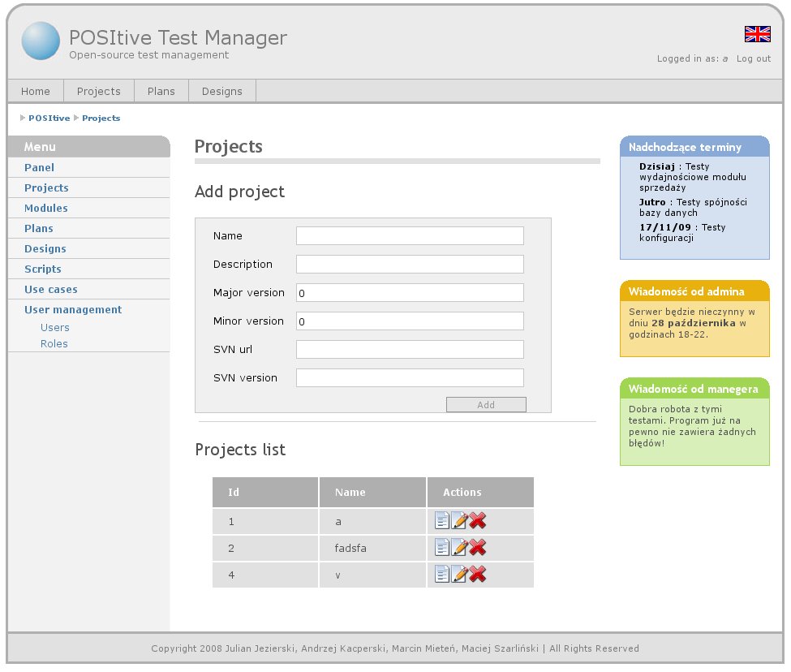Focus the project Name input field

click(x=410, y=235)
